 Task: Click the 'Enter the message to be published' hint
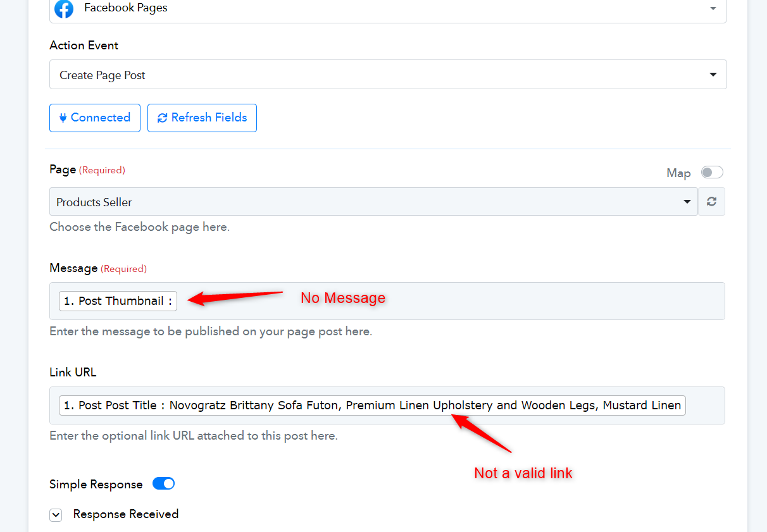[x=211, y=331]
